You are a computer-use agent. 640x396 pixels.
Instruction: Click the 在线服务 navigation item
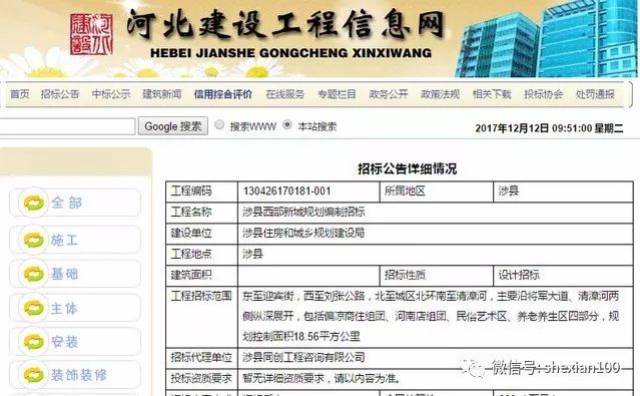pos(285,94)
